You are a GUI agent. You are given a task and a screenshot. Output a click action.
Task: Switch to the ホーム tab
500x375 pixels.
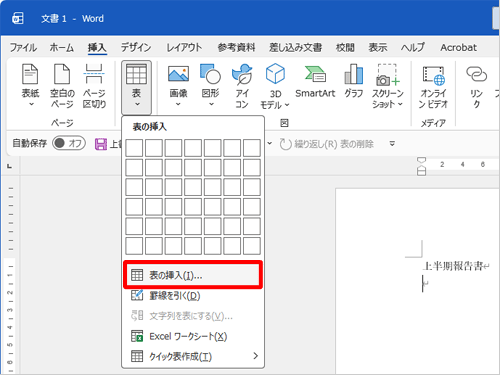[62, 48]
